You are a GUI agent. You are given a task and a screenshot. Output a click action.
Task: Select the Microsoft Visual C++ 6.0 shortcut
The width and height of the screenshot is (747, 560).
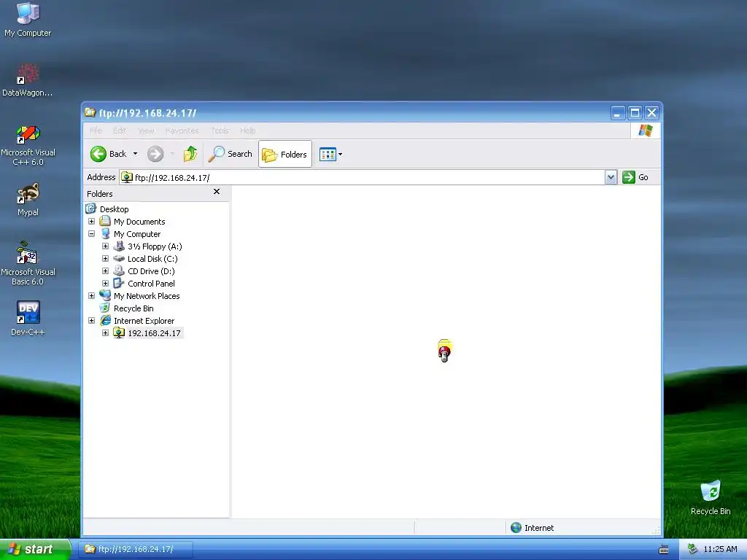[x=28, y=145]
